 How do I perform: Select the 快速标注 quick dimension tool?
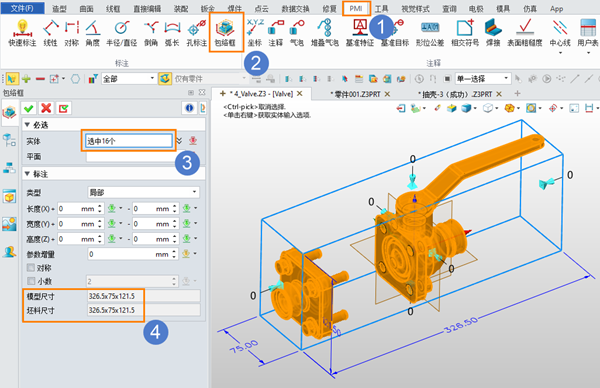(x=22, y=33)
